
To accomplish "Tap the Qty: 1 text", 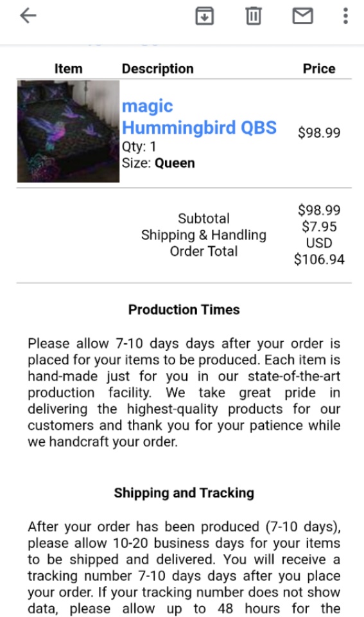I will click(x=139, y=147).
